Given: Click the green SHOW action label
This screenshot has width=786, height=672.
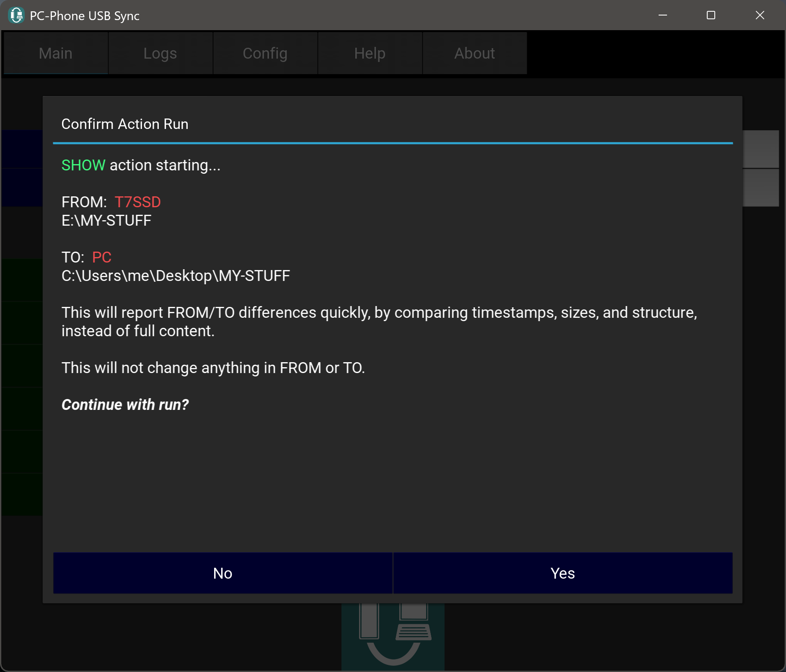Looking at the screenshot, I should [x=83, y=165].
